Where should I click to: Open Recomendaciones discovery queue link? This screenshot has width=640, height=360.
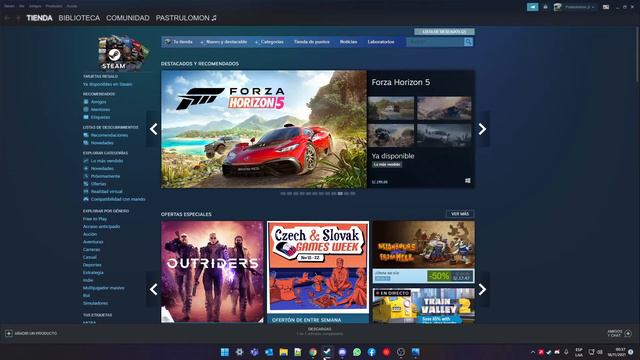109,135
